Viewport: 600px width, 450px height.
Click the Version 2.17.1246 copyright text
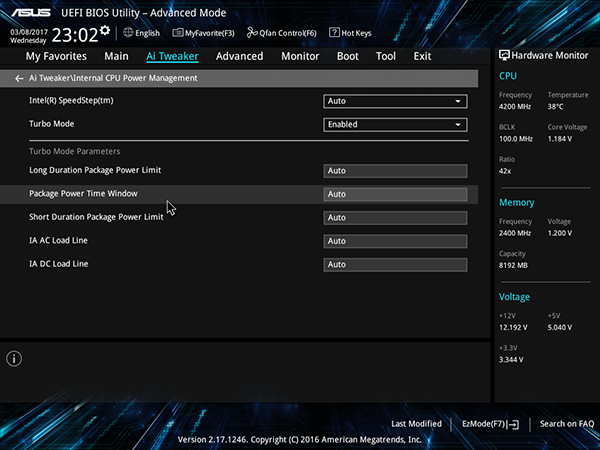(300, 440)
